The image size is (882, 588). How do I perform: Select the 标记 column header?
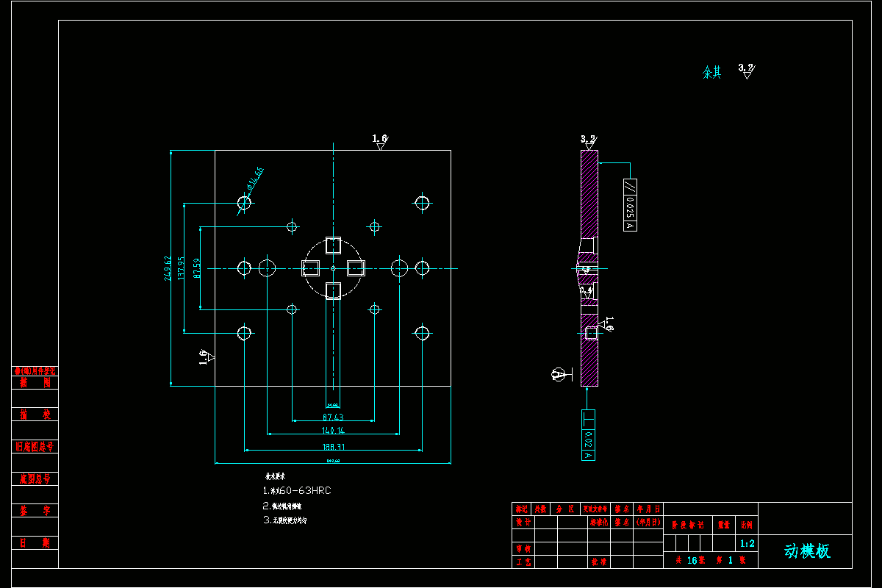(x=522, y=509)
